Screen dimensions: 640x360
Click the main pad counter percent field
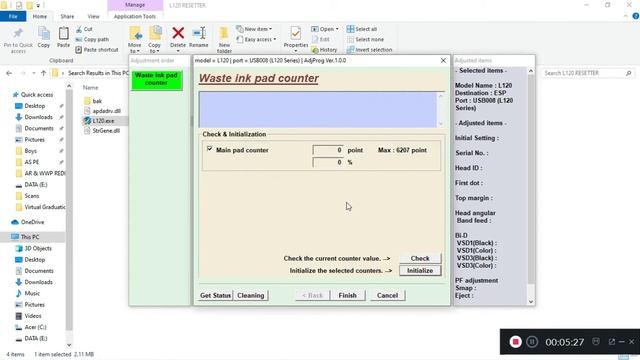point(328,162)
